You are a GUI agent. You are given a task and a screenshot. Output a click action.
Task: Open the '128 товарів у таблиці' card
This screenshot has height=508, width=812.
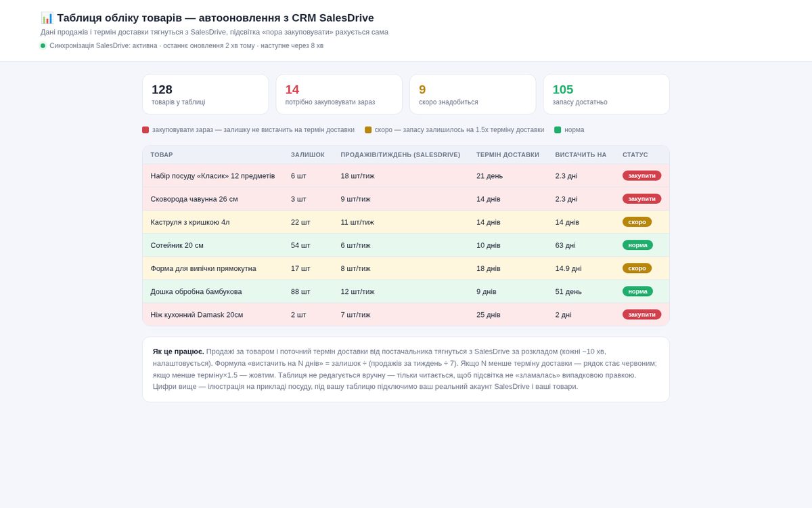click(206, 94)
